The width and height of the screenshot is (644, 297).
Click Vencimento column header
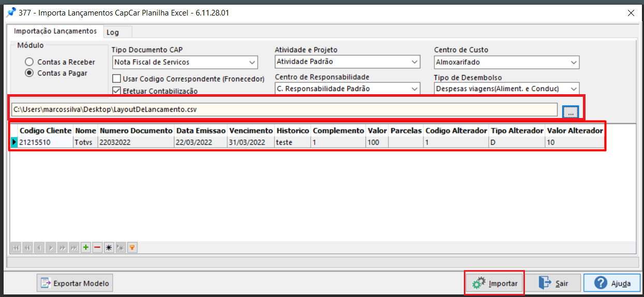(x=251, y=131)
